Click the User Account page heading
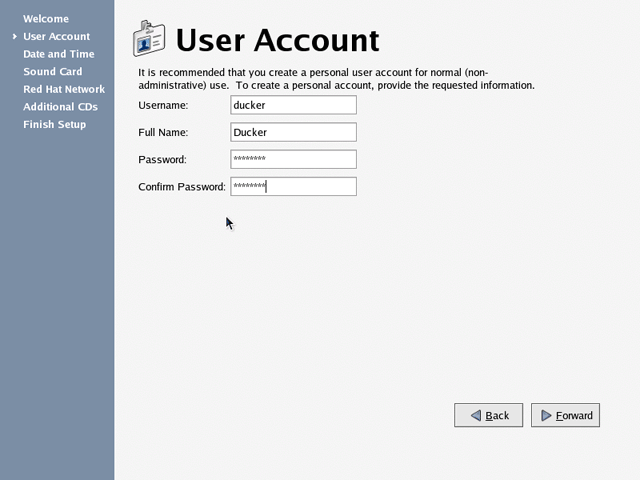This screenshot has height=480, width=640. point(277,40)
